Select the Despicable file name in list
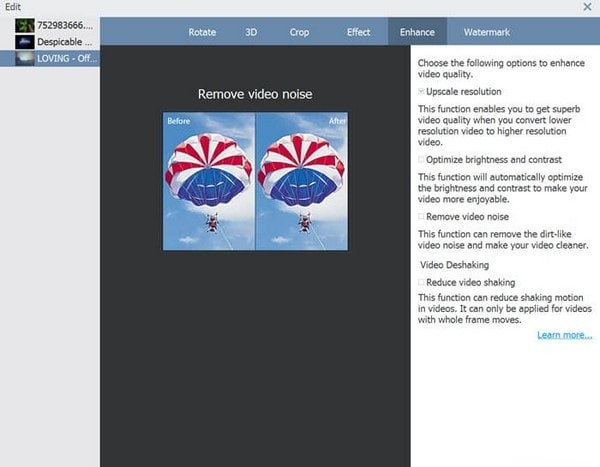This screenshot has width=600, height=467. click(67, 42)
